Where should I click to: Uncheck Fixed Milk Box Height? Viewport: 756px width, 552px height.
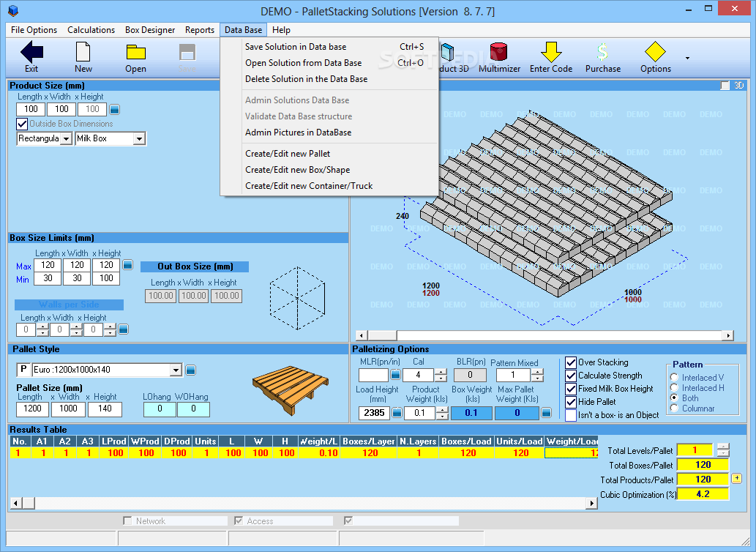pyautogui.click(x=570, y=389)
